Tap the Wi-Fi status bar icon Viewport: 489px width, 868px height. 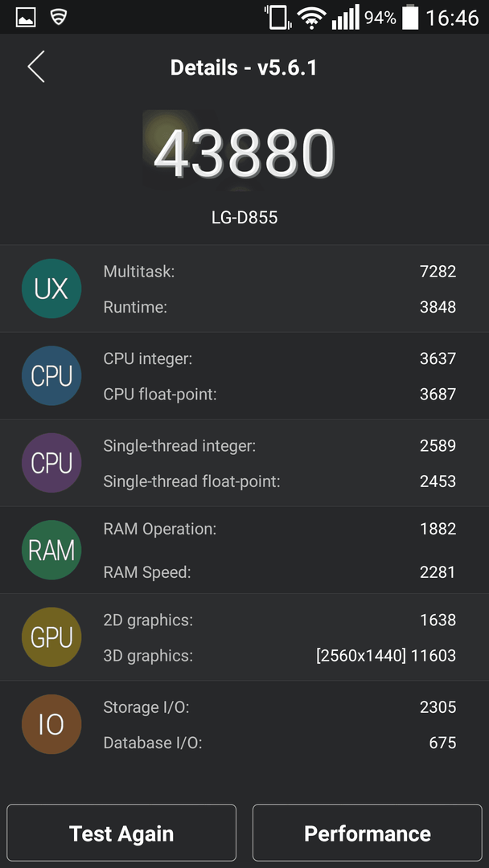pos(311,18)
